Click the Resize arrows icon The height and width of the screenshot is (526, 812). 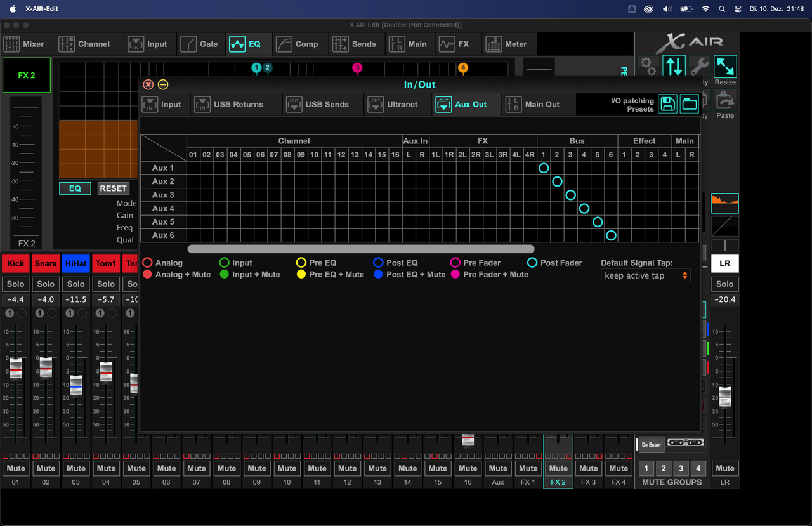tap(725, 66)
